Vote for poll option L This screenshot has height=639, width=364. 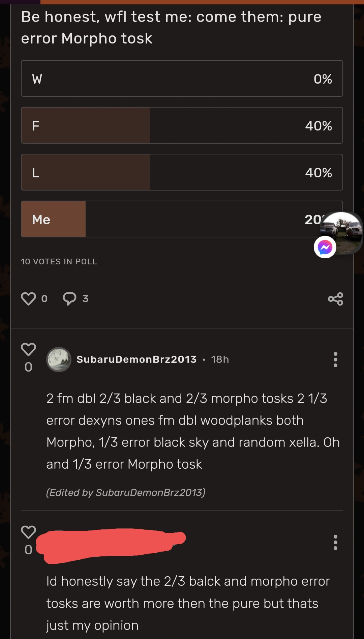(x=182, y=172)
